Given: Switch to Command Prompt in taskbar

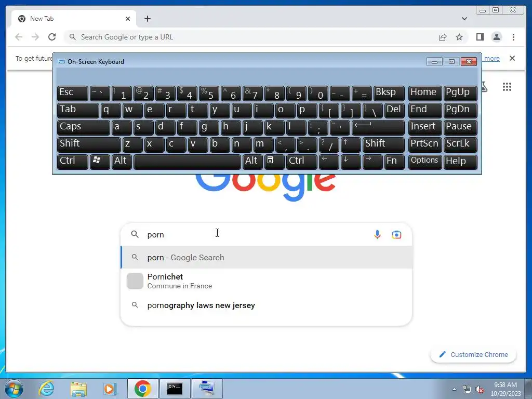Looking at the screenshot, I should click(175, 389).
